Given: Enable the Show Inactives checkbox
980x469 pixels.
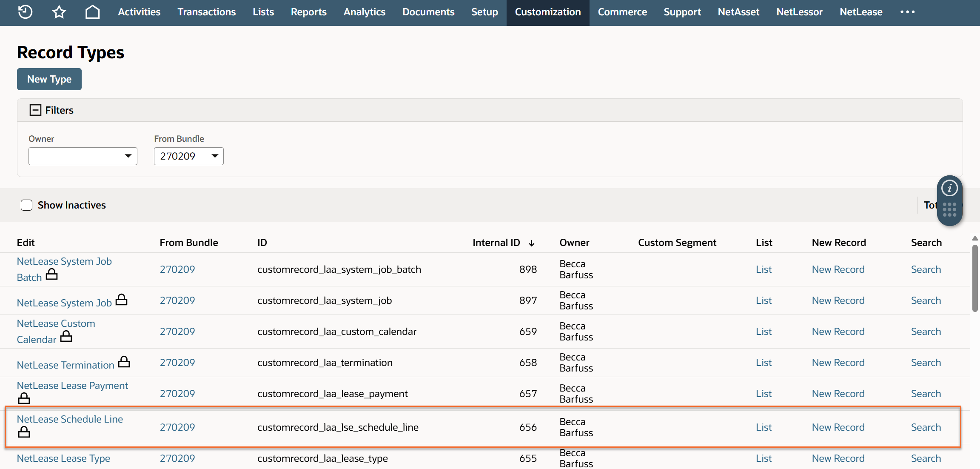Looking at the screenshot, I should pyautogui.click(x=27, y=205).
